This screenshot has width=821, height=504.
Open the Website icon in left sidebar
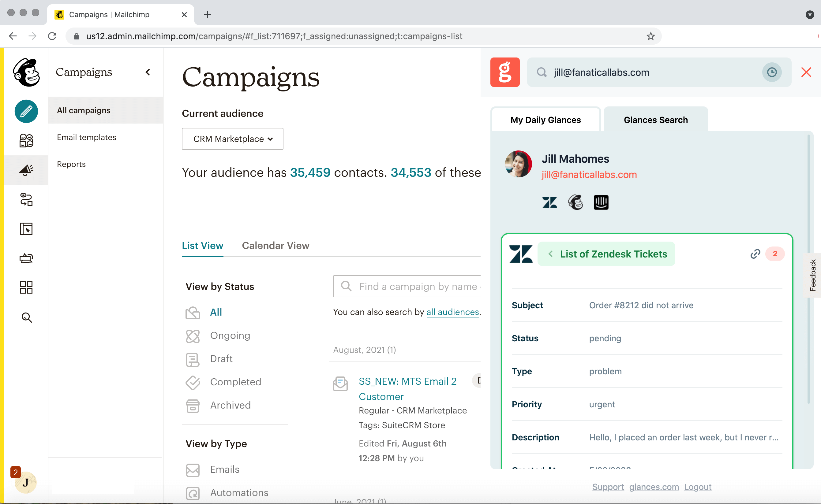click(x=26, y=229)
